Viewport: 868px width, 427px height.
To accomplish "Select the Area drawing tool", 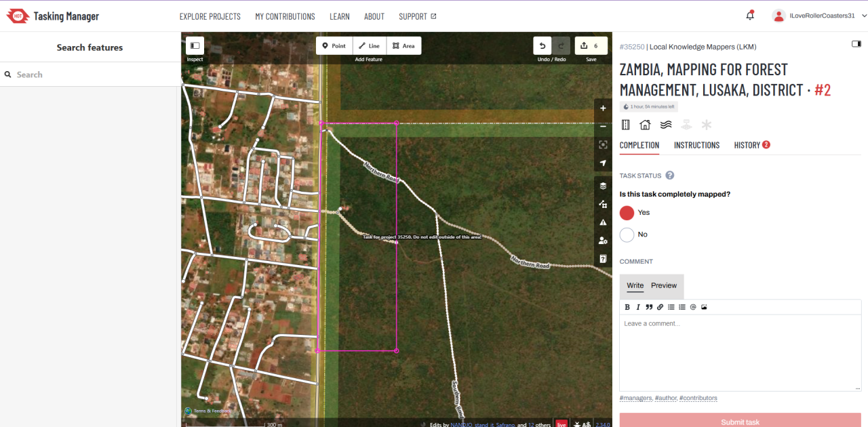I will coord(404,45).
